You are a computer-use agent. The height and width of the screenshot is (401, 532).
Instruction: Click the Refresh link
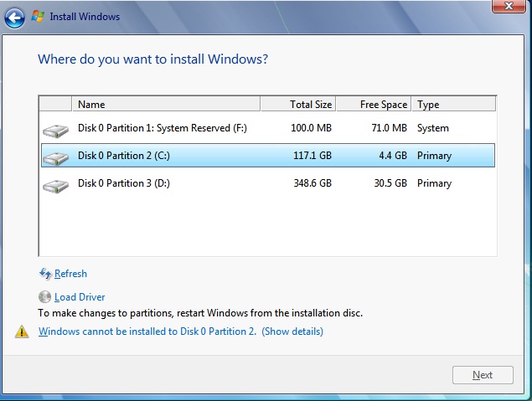click(x=70, y=274)
